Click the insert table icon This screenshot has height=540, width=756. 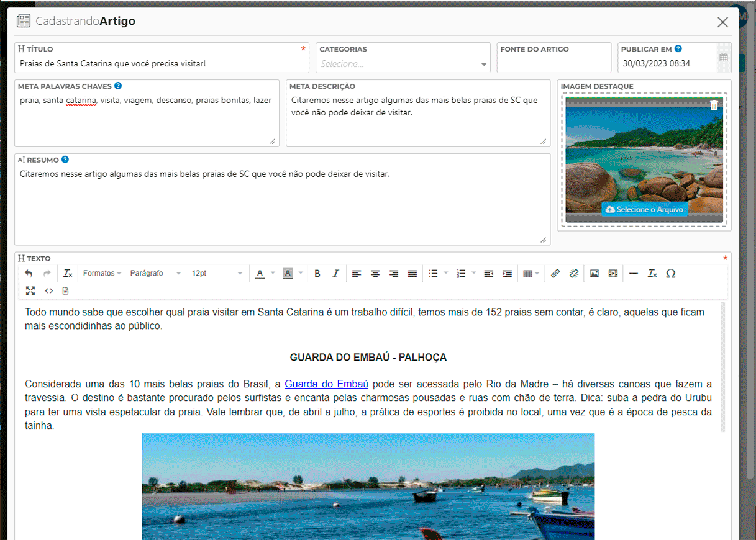pos(527,273)
